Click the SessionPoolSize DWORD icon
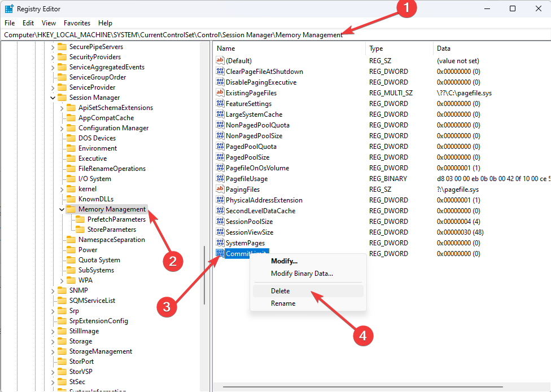The width and height of the screenshot is (551, 392). coord(220,221)
